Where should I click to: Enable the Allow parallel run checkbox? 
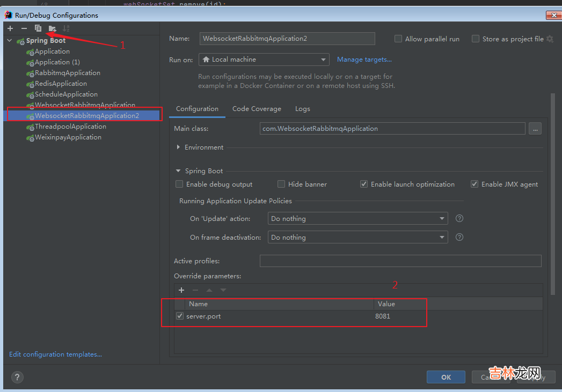[x=398, y=39]
